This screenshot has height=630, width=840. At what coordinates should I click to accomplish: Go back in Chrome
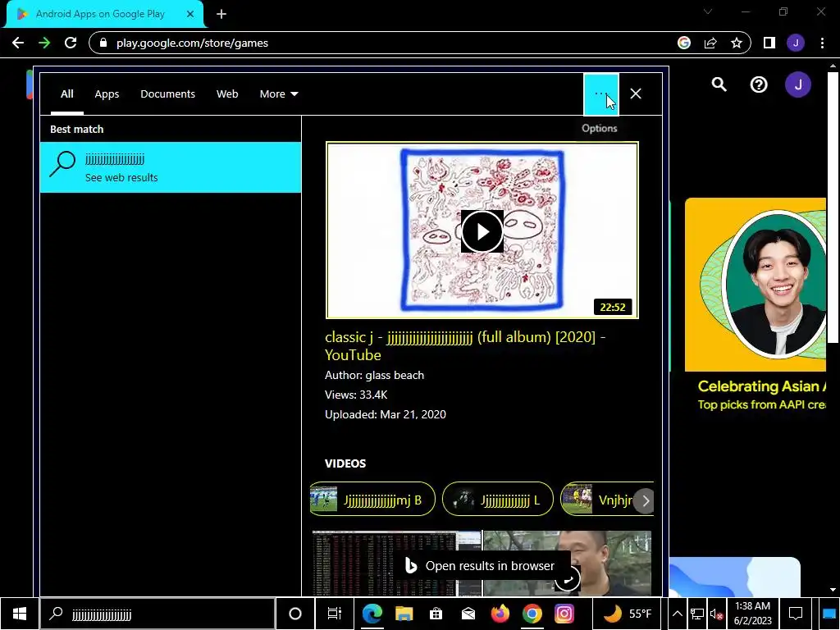click(x=18, y=43)
